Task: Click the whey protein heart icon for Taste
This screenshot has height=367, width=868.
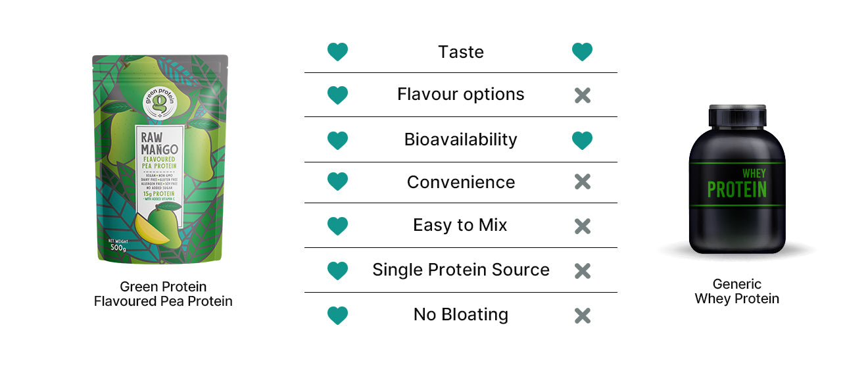Action: point(582,52)
